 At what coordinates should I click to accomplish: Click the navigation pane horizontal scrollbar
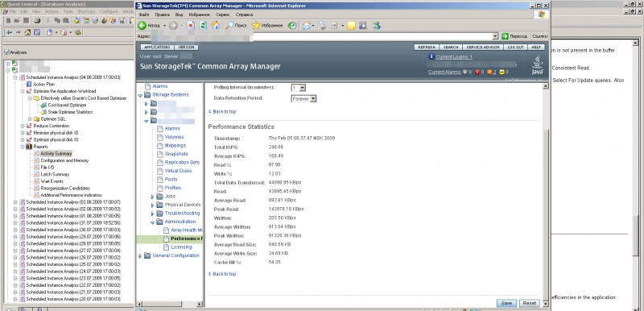coord(170,304)
